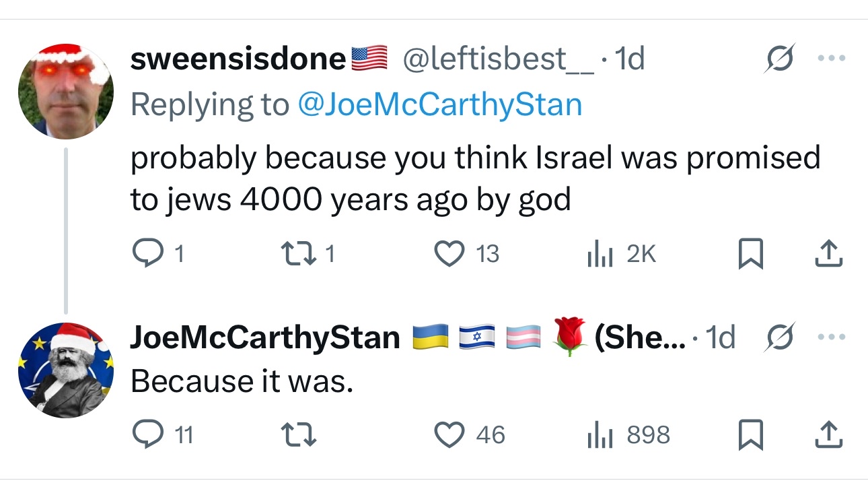868x489 pixels.
Task: Like the tweet with 46 likes
Action: [450, 434]
